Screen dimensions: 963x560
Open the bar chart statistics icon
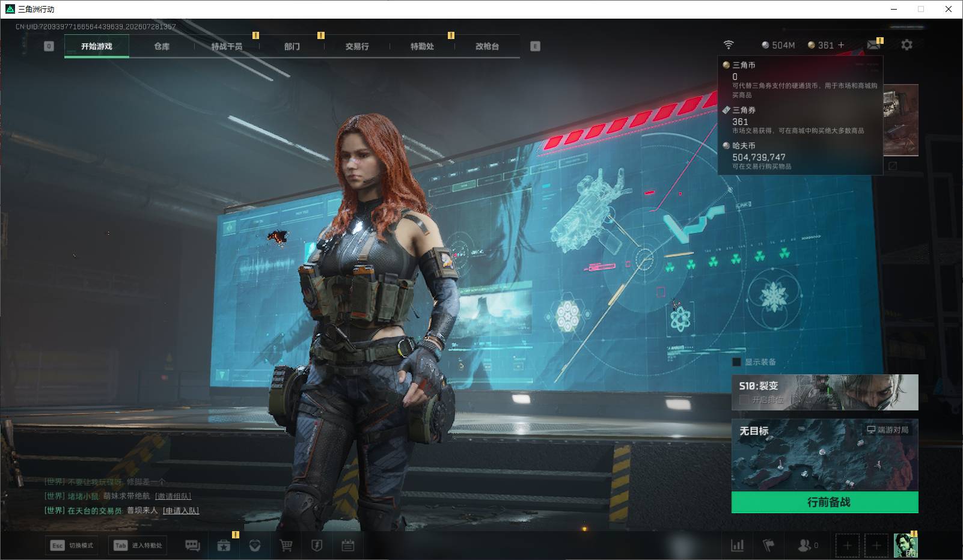(x=737, y=546)
